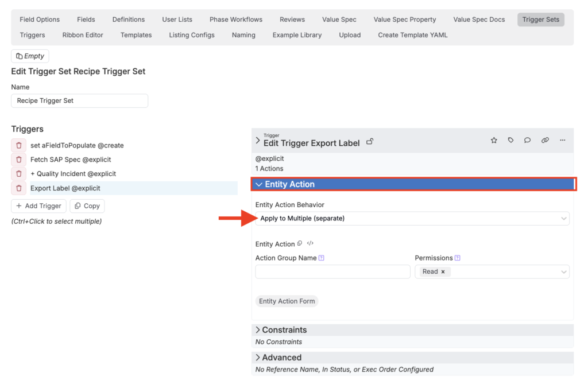Open the Value Spec Docs tab
The image size is (588, 388).
click(x=479, y=20)
